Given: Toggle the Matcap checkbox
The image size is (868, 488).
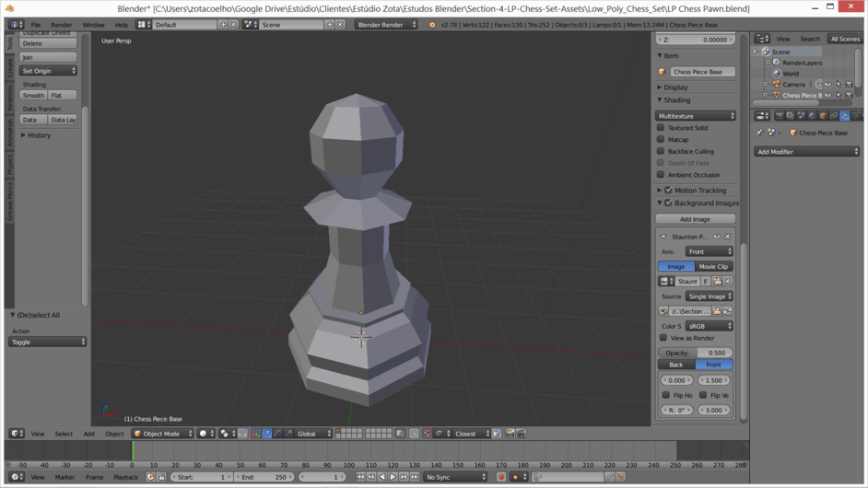Looking at the screenshot, I should coord(661,140).
